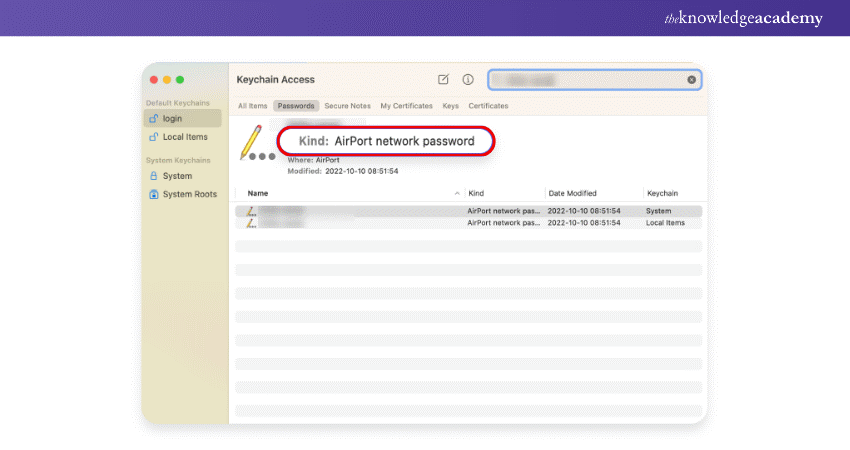Sort by the Date Modified column
Image resolution: width=850 pixels, height=450 pixels.
[572, 193]
